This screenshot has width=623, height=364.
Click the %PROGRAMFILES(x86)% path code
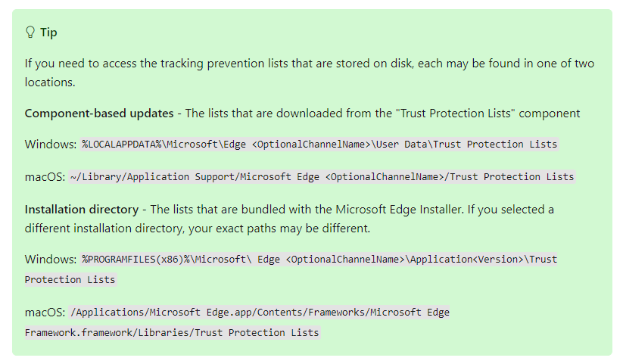[x=319, y=259]
